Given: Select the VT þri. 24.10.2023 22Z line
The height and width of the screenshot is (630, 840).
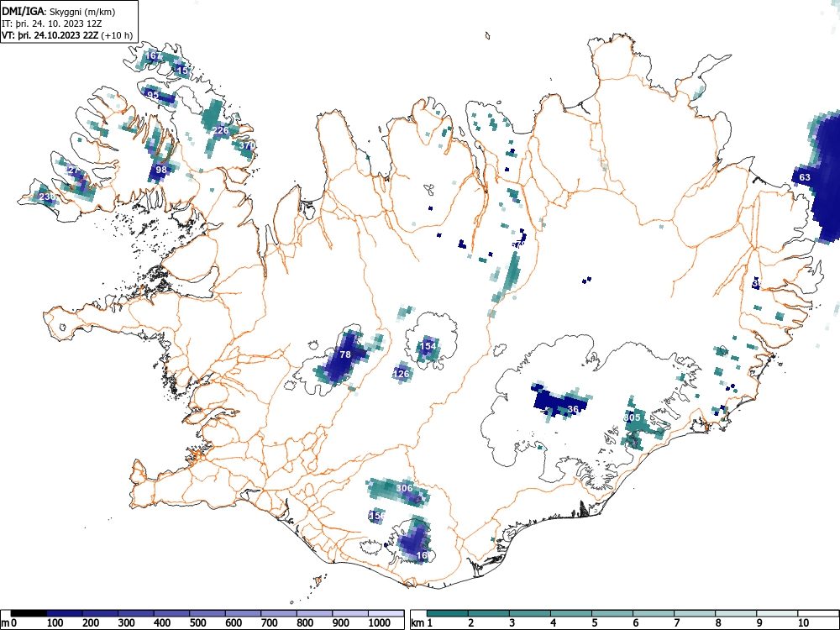Looking at the screenshot, I should point(67,35).
